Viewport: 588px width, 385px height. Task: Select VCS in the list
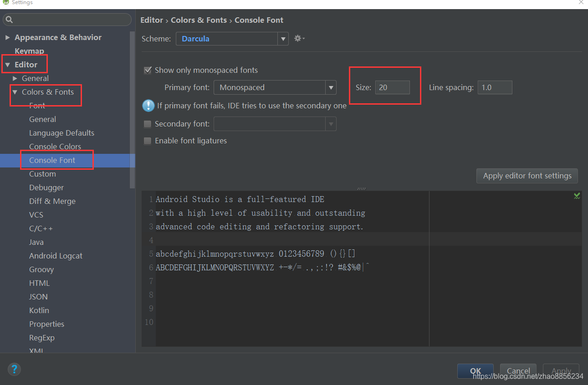pos(36,215)
